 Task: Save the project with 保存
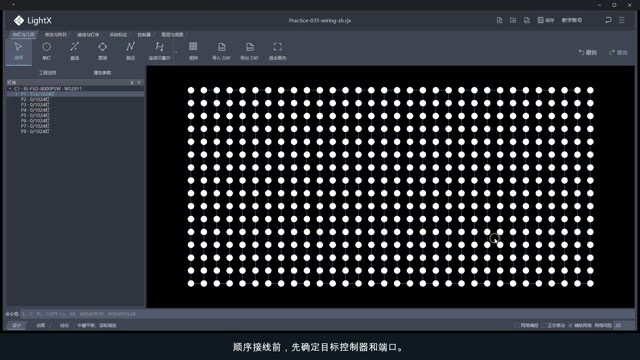click(x=546, y=20)
